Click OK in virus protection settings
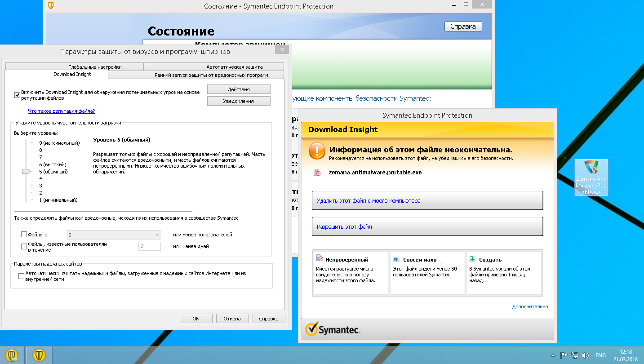Image resolution: width=644 pixels, height=364 pixels. point(196,318)
